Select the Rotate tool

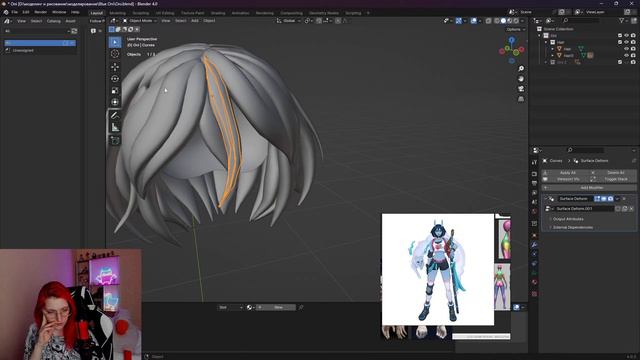tap(115, 78)
